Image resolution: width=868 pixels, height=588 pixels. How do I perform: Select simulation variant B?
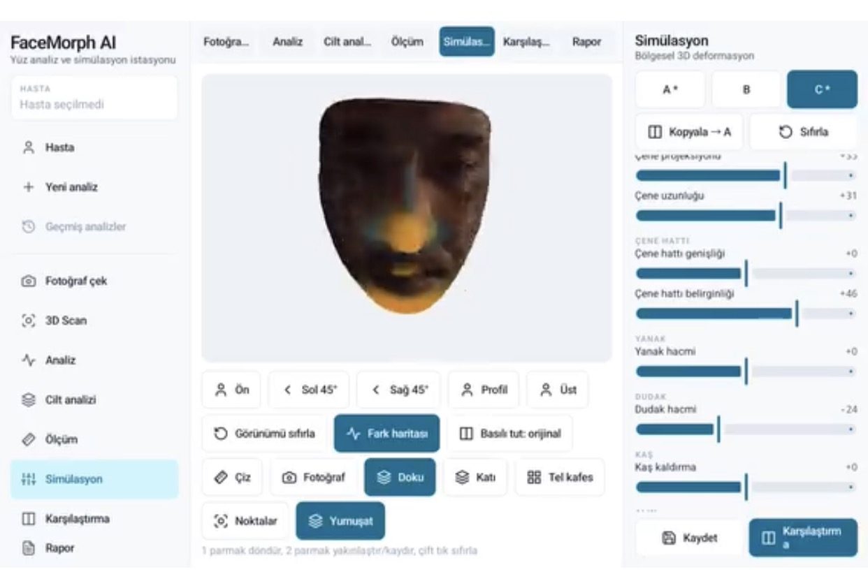746,89
